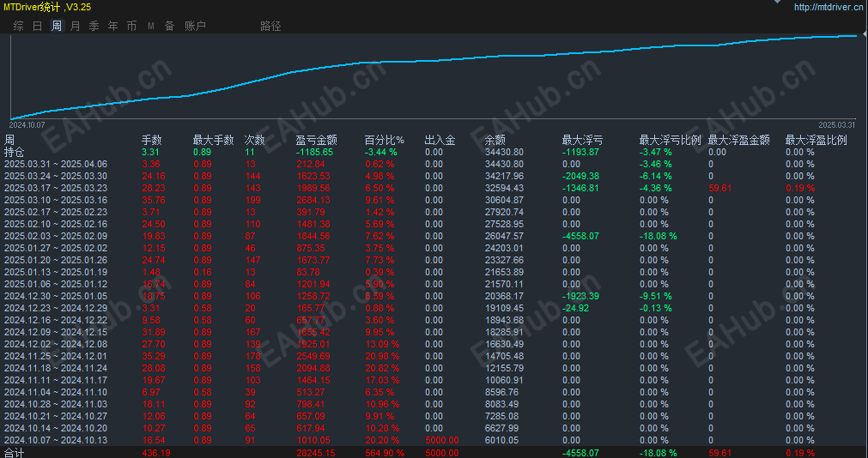Click the small arrow icon at top right
Viewport: 868px width, 458px height.
click(780, 2)
